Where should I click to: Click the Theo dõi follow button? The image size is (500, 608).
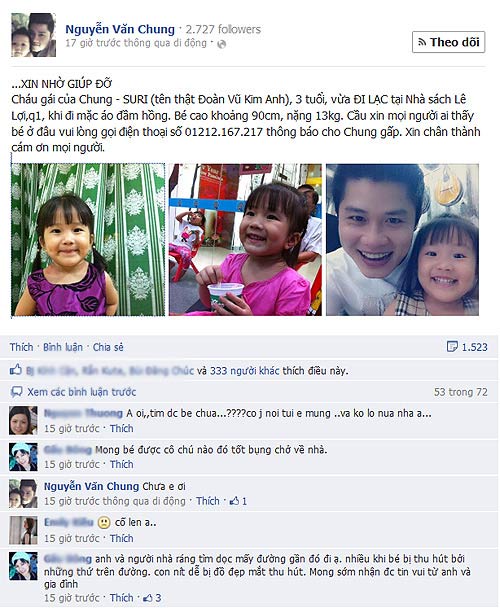(x=448, y=42)
